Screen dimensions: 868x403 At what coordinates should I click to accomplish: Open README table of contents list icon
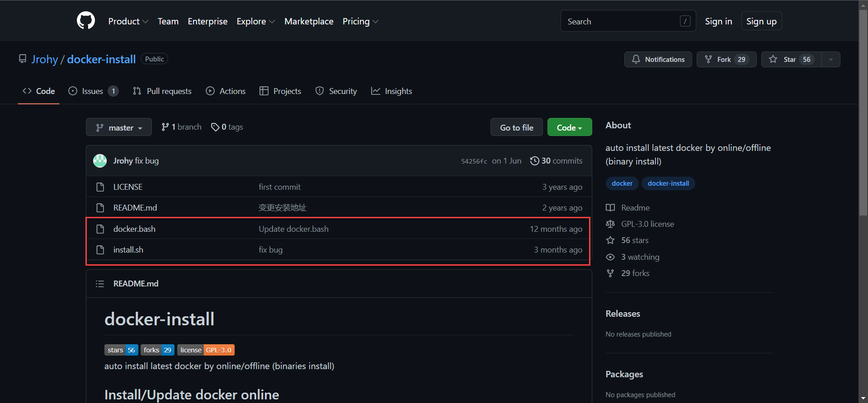pos(100,284)
